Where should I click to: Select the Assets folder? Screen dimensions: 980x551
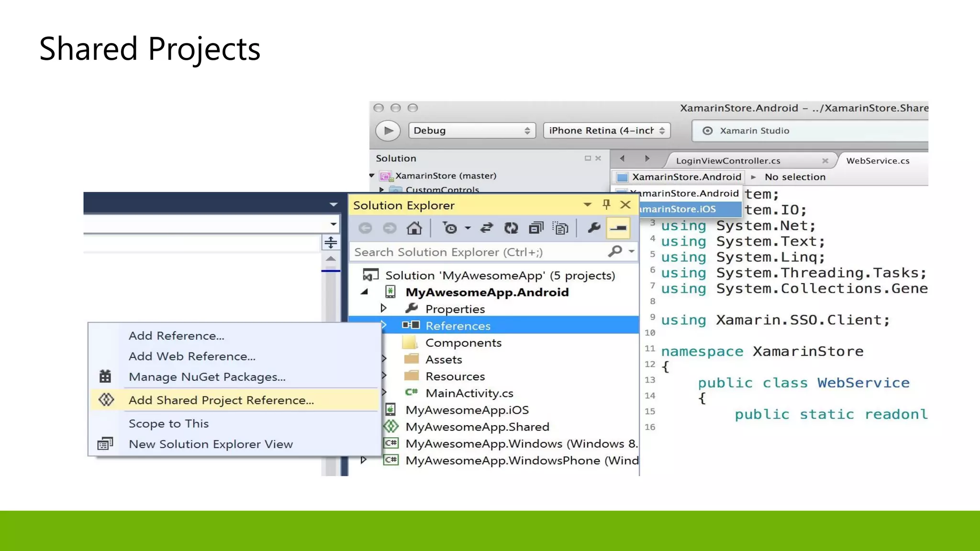(x=444, y=360)
